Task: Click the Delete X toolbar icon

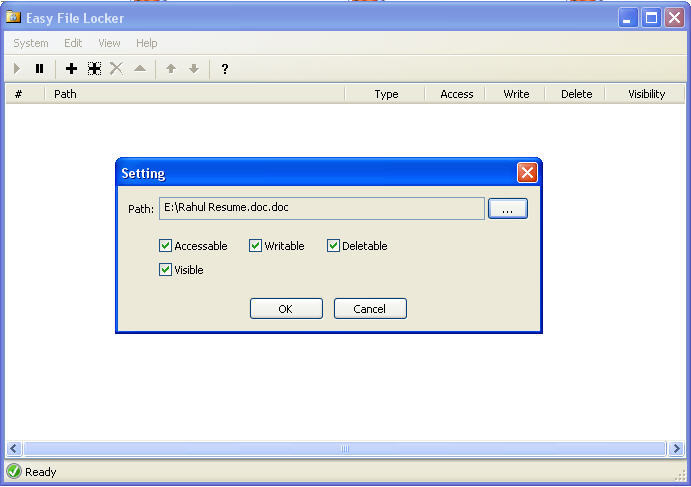Action: [116, 69]
